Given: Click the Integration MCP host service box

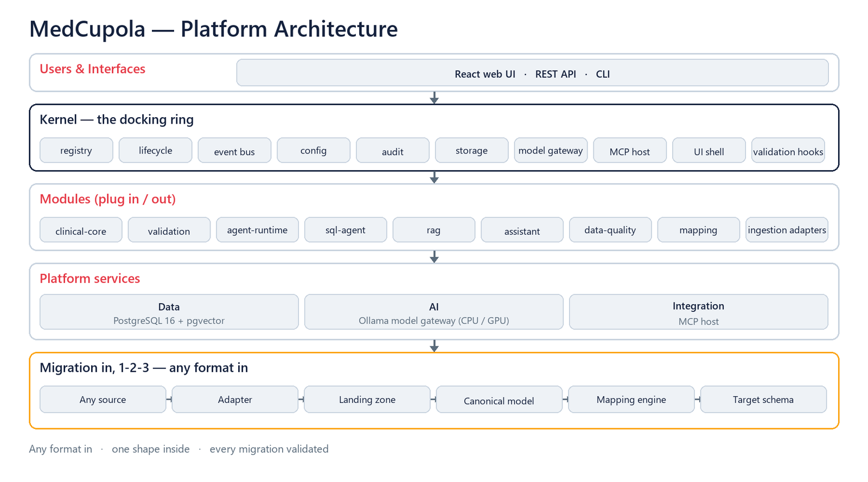Looking at the screenshot, I should [x=699, y=312].
